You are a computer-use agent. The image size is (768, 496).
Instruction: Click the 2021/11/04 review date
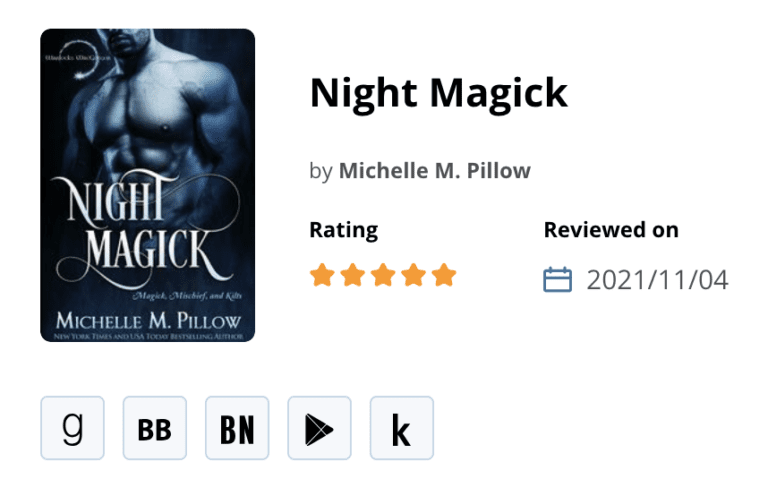click(x=657, y=280)
